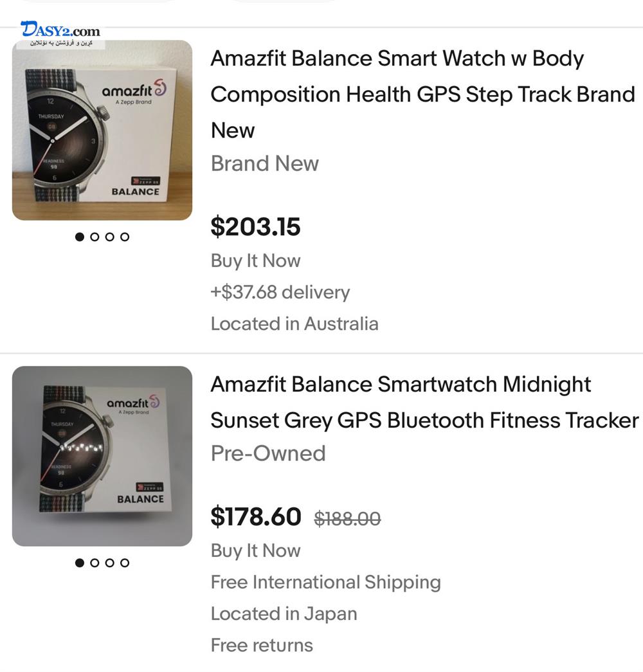
Task: Select second image dot under brand new listing photo
Action: click(x=95, y=237)
